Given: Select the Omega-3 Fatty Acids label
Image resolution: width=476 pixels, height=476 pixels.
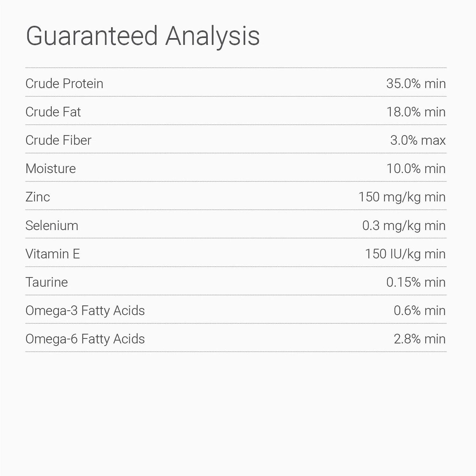Looking at the screenshot, I should (x=85, y=311).
